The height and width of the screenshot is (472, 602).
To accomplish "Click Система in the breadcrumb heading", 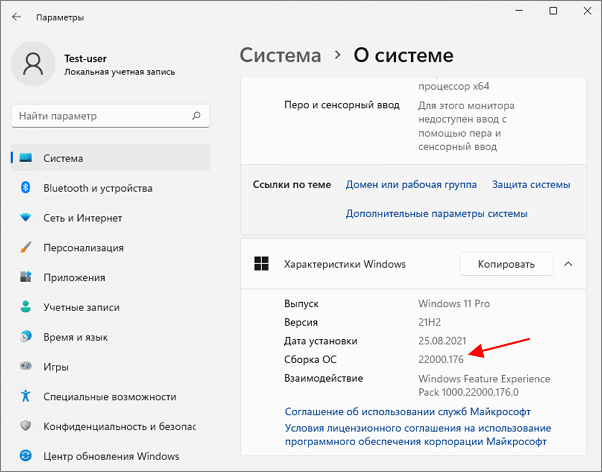I will tap(280, 55).
